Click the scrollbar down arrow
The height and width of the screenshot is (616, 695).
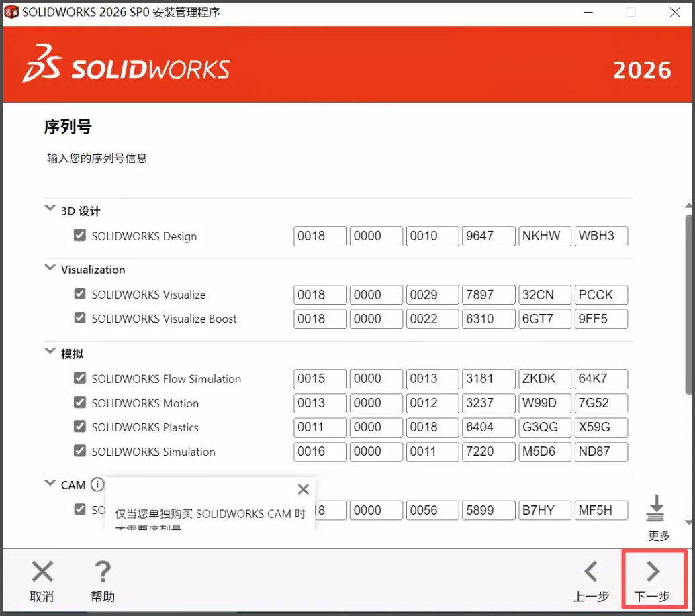coord(688,523)
